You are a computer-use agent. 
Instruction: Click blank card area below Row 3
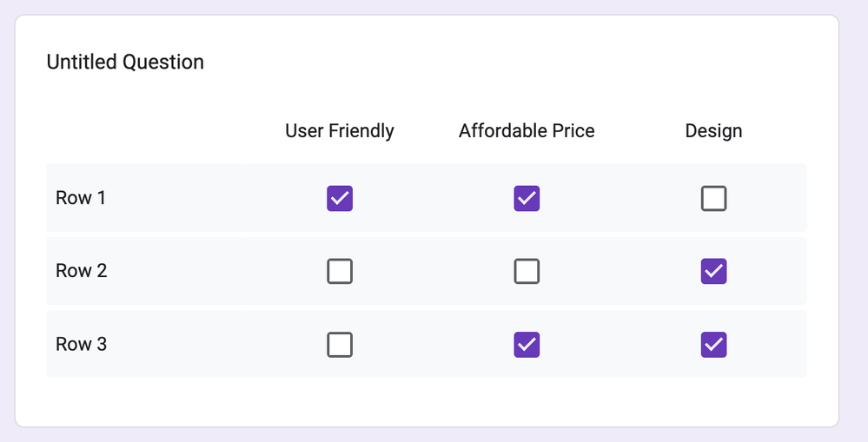427,402
